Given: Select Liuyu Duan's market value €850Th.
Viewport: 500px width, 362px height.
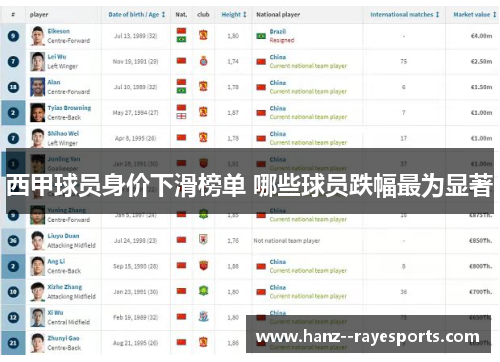Looking at the screenshot, I should (x=481, y=241).
